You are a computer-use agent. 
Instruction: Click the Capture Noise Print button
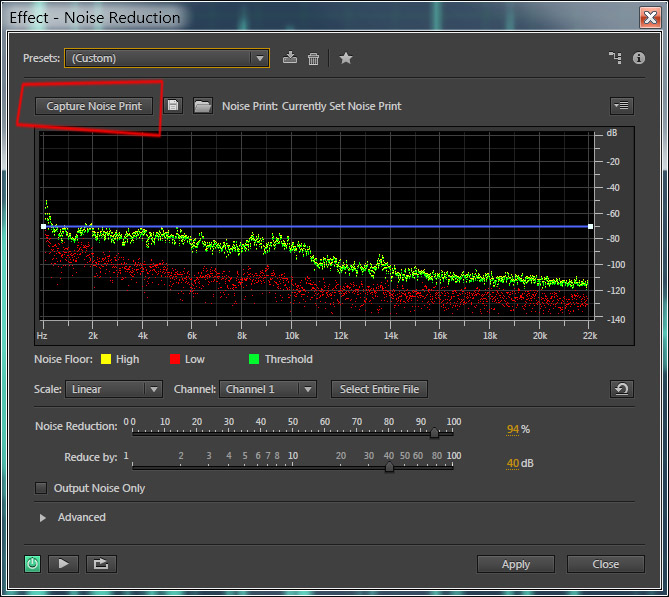[x=94, y=106]
